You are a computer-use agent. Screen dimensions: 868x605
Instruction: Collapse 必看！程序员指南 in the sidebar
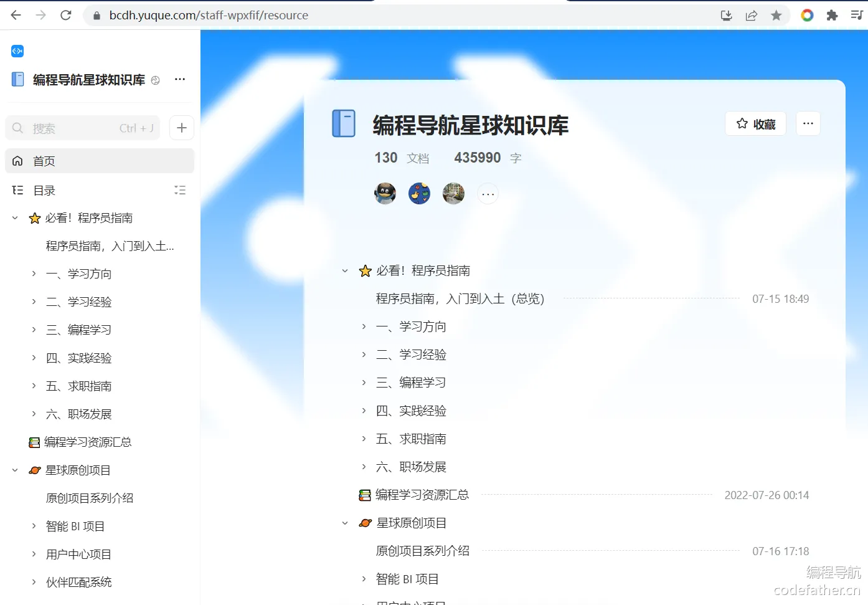coord(15,218)
